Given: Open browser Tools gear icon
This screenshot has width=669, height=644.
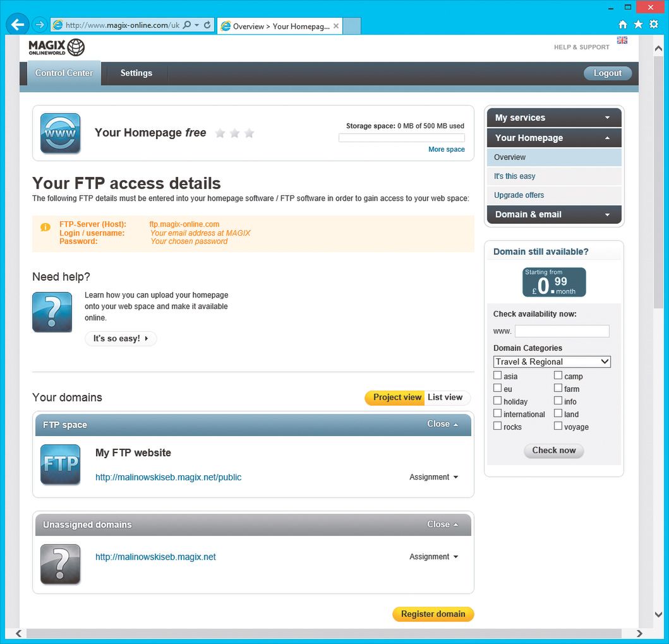Looking at the screenshot, I should pos(654,24).
